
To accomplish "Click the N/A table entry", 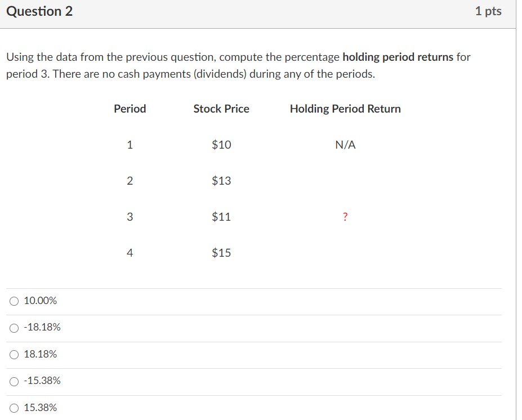I will [345, 145].
